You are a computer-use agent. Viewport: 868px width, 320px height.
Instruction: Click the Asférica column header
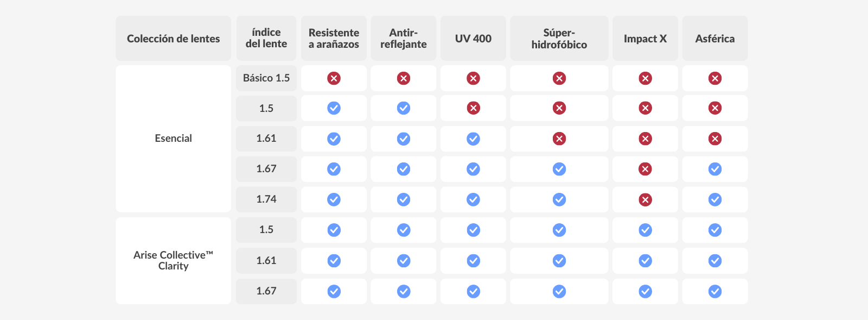point(714,38)
